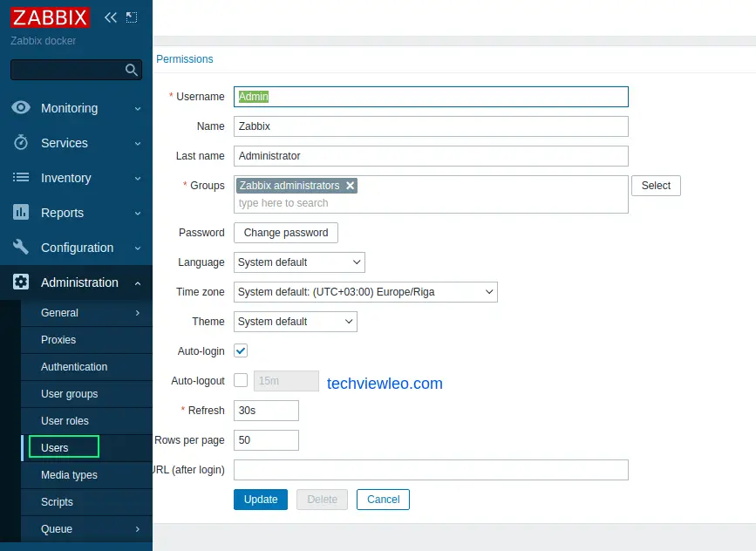The height and width of the screenshot is (551, 756).
Task: Click the Services stopwatch icon
Action: click(21, 143)
